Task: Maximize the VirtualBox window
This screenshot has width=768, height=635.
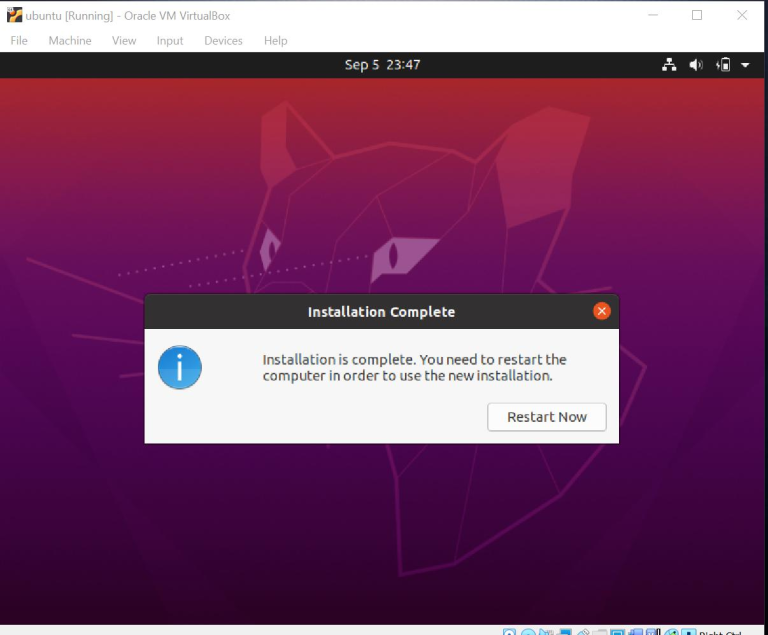Action: [697, 15]
